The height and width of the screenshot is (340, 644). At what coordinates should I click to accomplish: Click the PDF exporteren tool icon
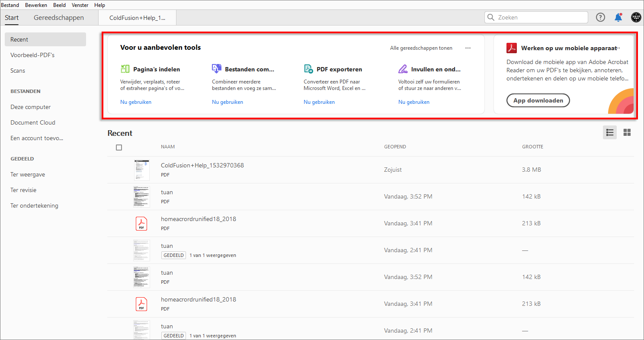(308, 69)
